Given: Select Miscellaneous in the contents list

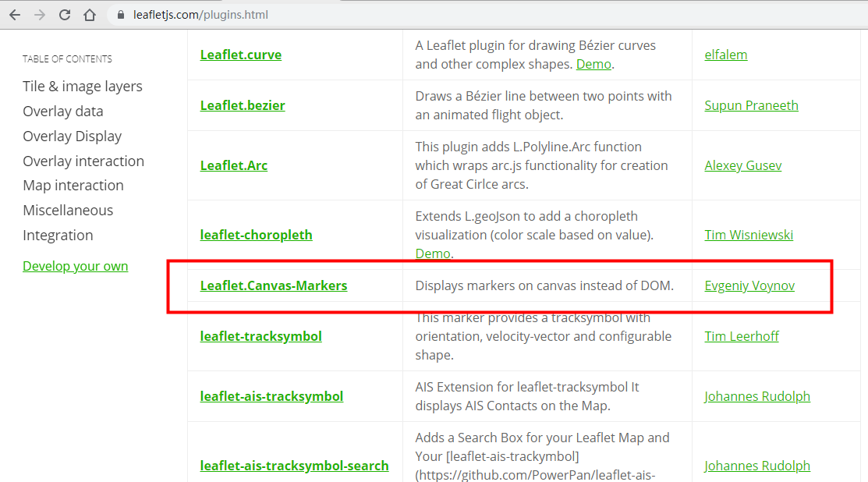Looking at the screenshot, I should [68, 211].
